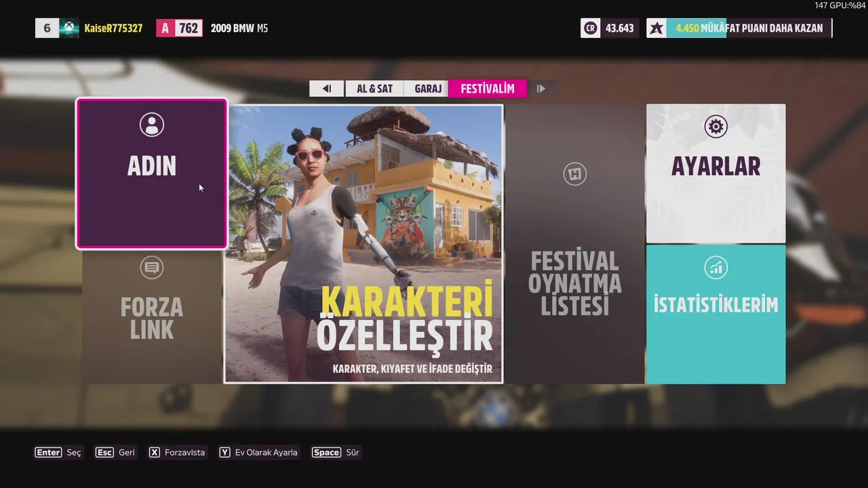Screen dimensions: 868x488
Task: Open Karakteri Özelleştir character customization tile
Action: [x=363, y=244]
